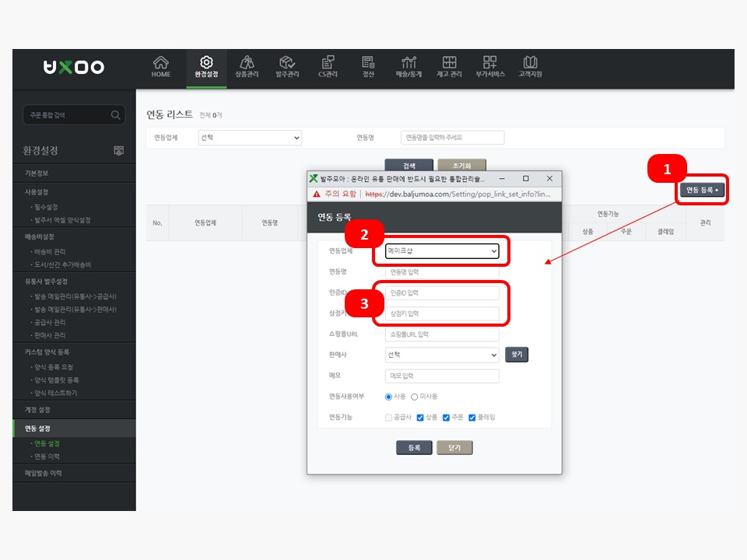
Task: Click the 인증ID 입력 text field
Action: [x=442, y=293]
